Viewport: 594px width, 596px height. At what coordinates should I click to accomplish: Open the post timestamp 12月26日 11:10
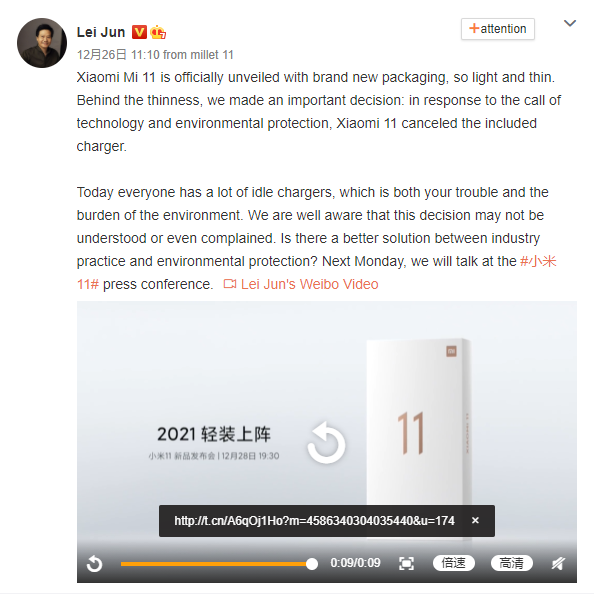[118, 55]
